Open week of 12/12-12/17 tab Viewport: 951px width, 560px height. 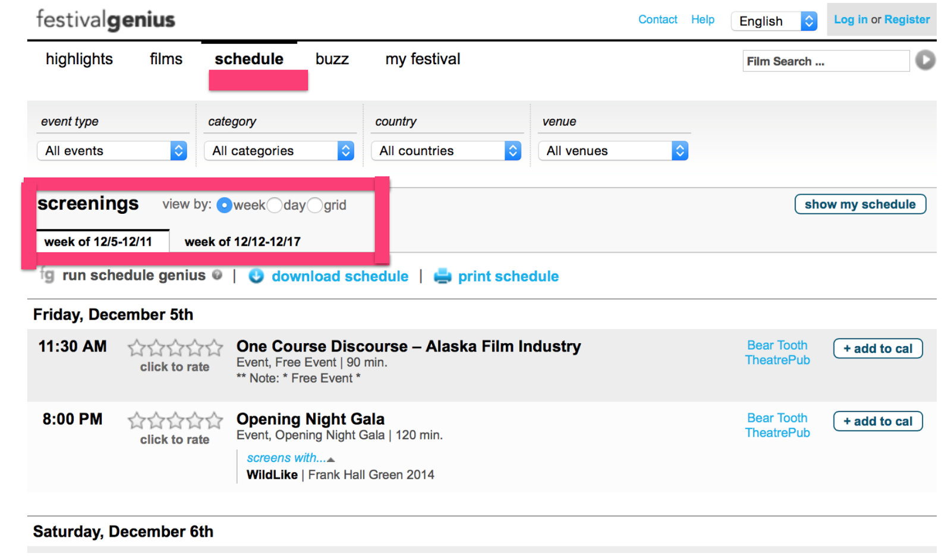(x=243, y=242)
